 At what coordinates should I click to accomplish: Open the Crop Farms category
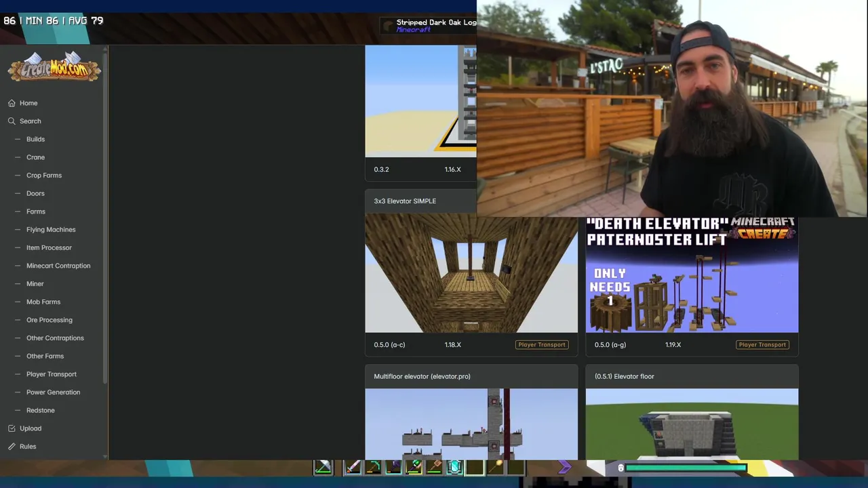(x=44, y=176)
